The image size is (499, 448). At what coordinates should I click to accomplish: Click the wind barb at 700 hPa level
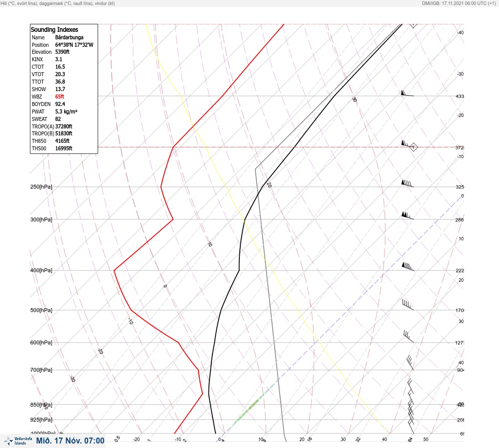pyautogui.click(x=410, y=363)
